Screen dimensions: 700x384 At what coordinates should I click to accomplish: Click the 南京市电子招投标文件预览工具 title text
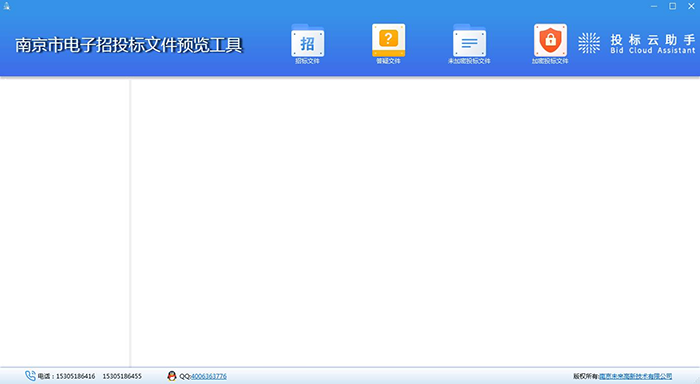129,45
